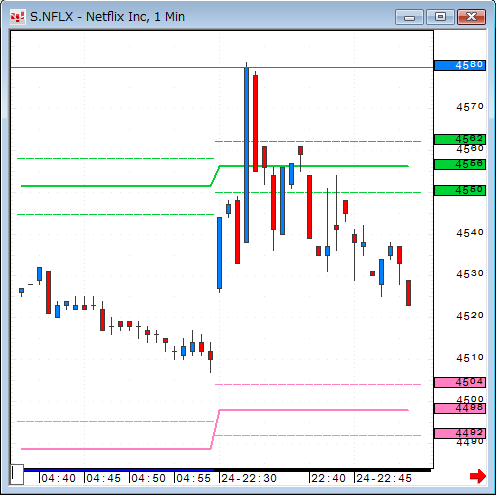
Task: Click the red arrow at bottom right
Action: (478, 476)
